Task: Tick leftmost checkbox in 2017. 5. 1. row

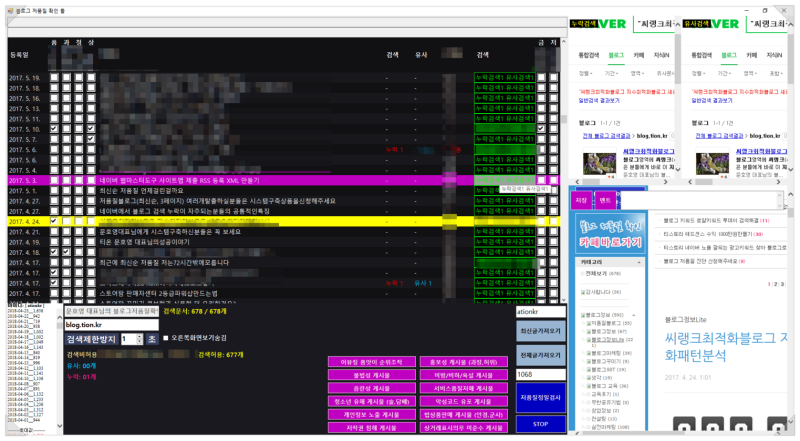Action: [54, 190]
